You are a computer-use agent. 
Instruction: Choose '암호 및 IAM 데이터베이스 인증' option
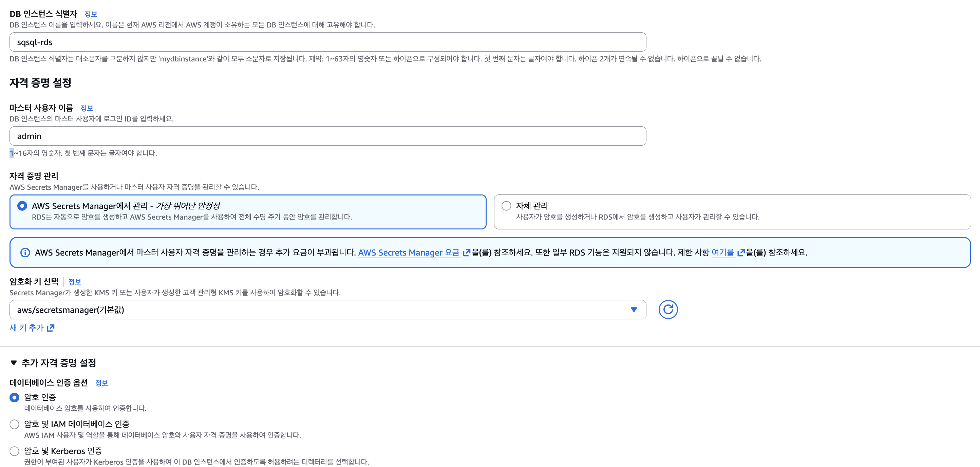click(x=15, y=424)
